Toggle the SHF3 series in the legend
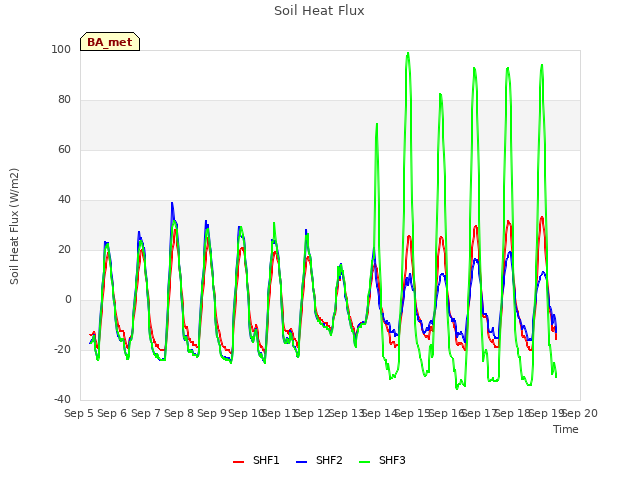 [382, 461]
